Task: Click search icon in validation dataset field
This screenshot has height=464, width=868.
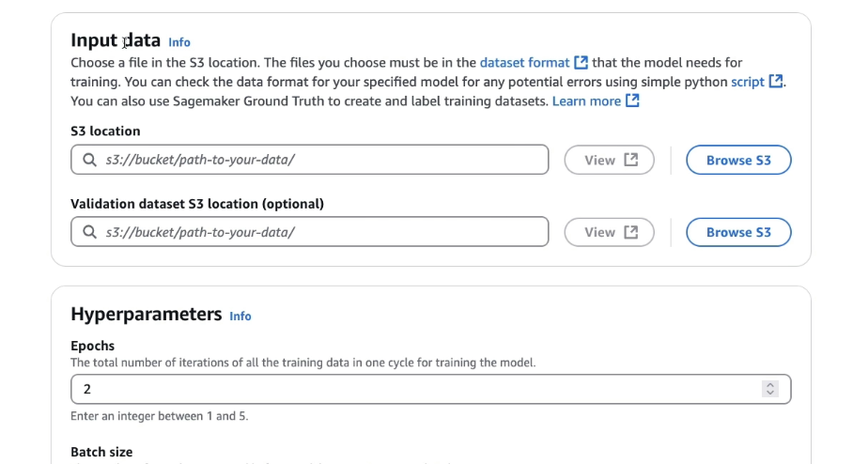Action: 89,232
